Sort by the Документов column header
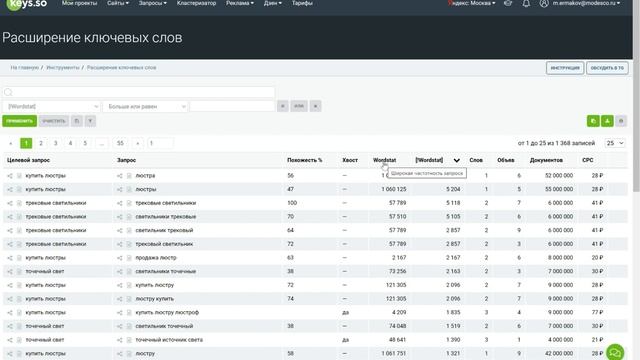Screen dimensions: 640x360 coord(546,160)
